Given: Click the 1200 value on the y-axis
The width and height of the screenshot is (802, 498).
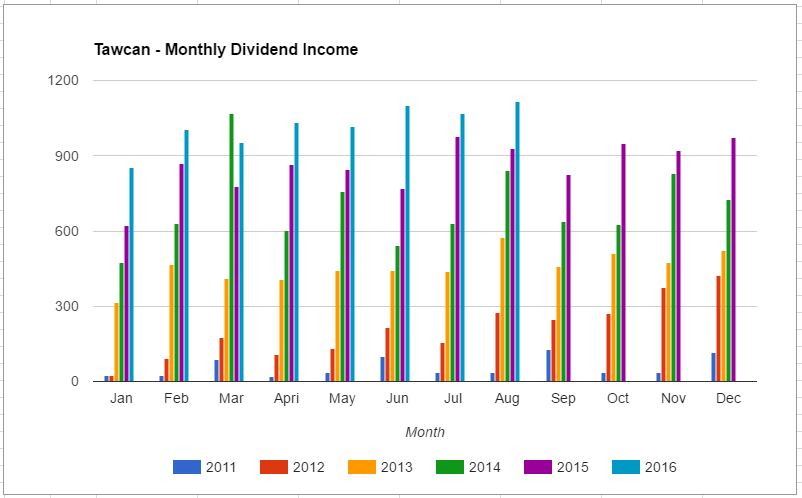Looking at the screenshot, I should point(64,80).
